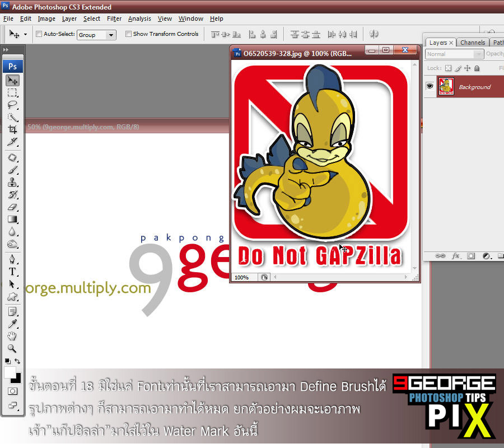Hide the Background layer eye icon

430,86
